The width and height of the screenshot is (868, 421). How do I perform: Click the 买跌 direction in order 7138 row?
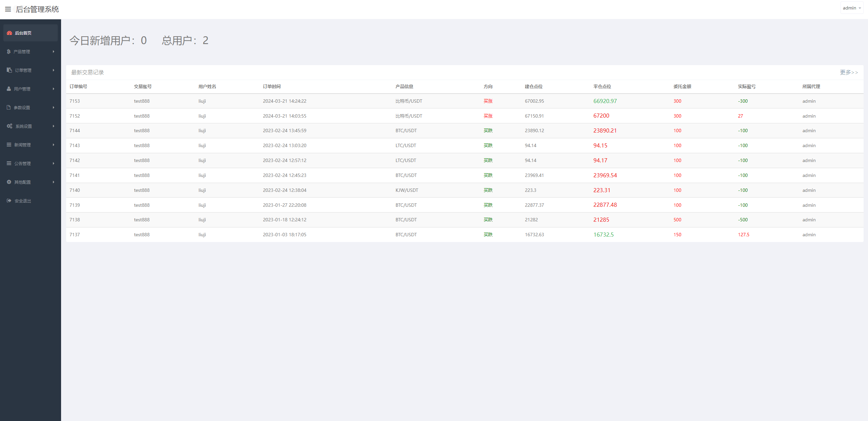pos(488,220)
